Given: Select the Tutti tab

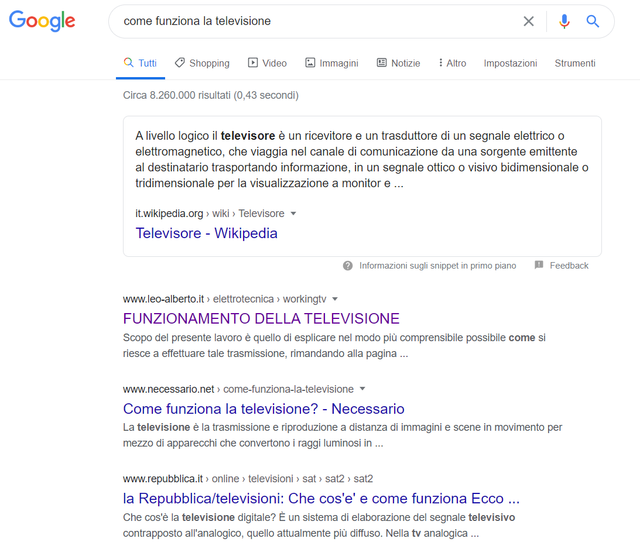Looking at the screenshot, I should point(140,63).
